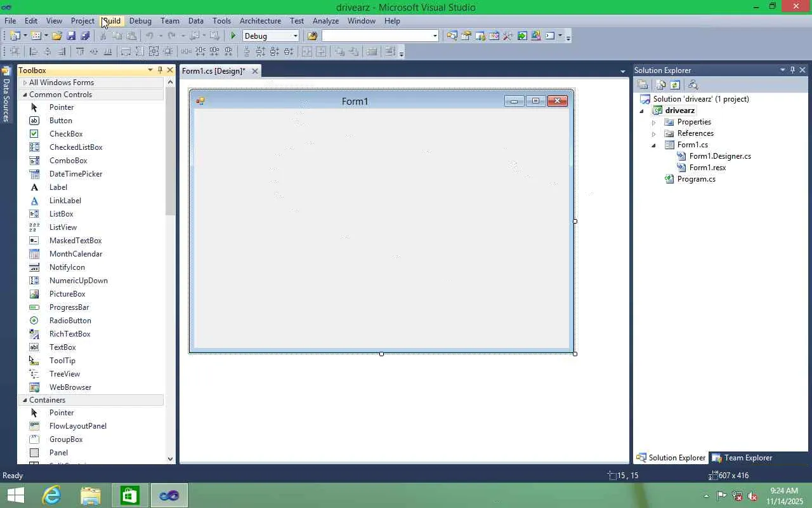812x508 pixels.
Task: Collapse the Common Controls toolbox group
Action: 25,95
